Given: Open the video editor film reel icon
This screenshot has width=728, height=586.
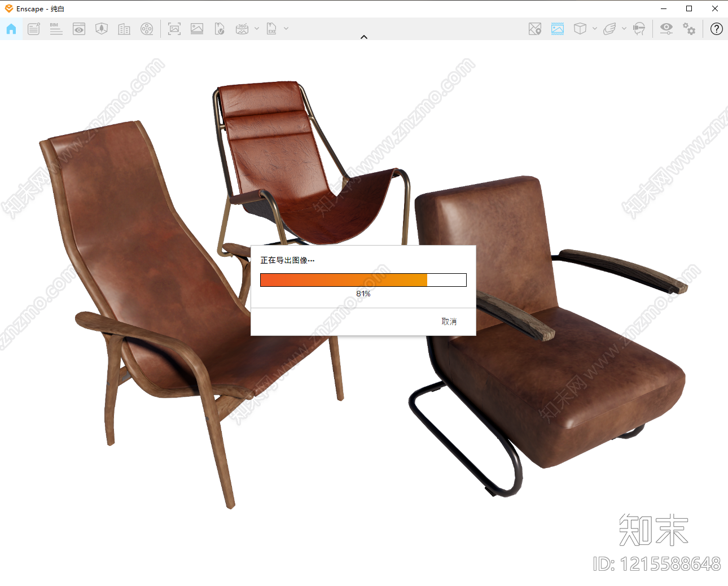Looking at the screenshot, I should point(147,29).
